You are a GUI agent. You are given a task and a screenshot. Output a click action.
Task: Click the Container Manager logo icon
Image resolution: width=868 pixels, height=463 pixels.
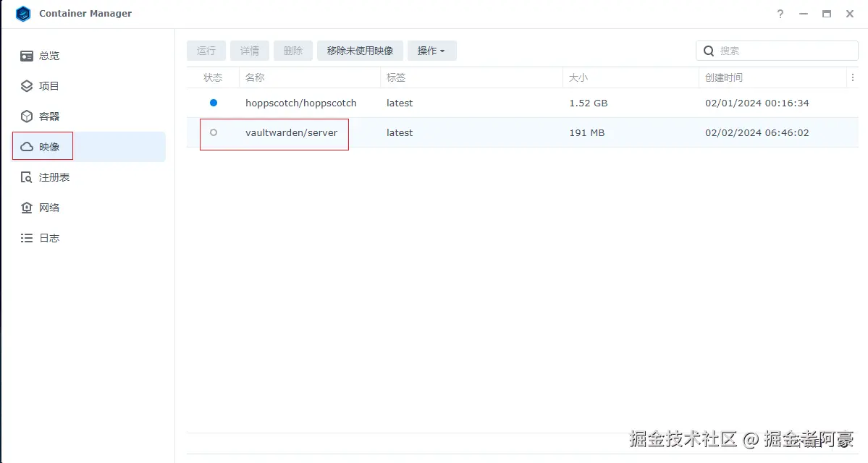pos(23,13)
